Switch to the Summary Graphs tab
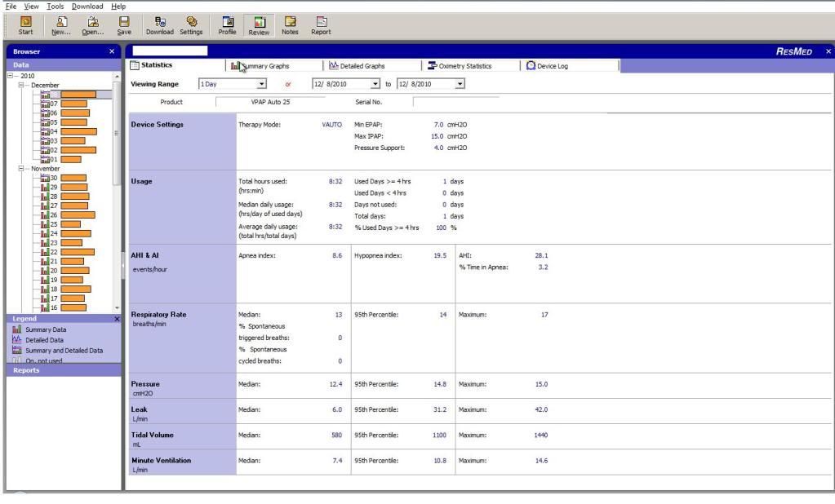The height and width of the screenshot is (504, 835). [274, 66]
